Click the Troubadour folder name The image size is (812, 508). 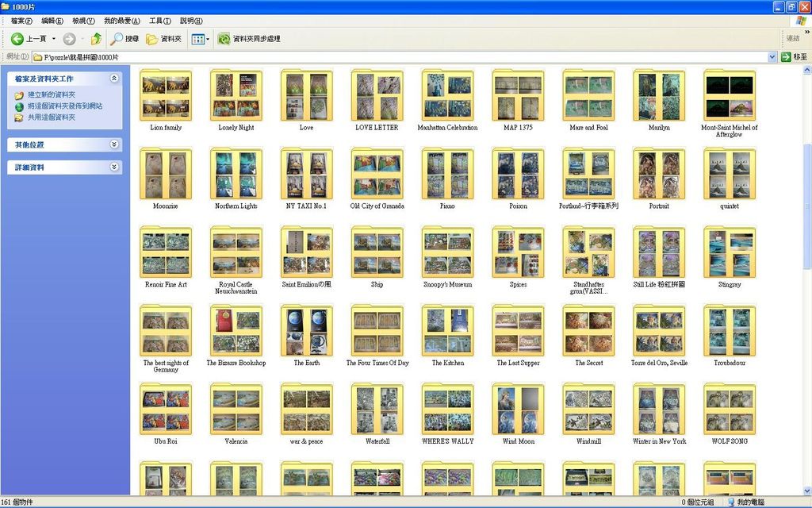(730, 363)
